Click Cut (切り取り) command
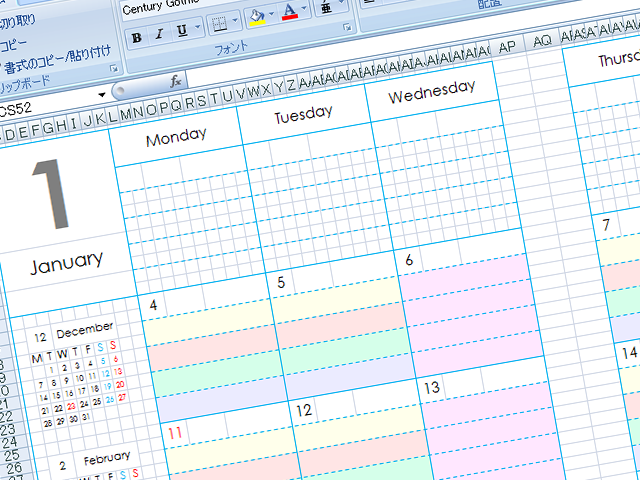640x480 pixels. coord(17,22)
